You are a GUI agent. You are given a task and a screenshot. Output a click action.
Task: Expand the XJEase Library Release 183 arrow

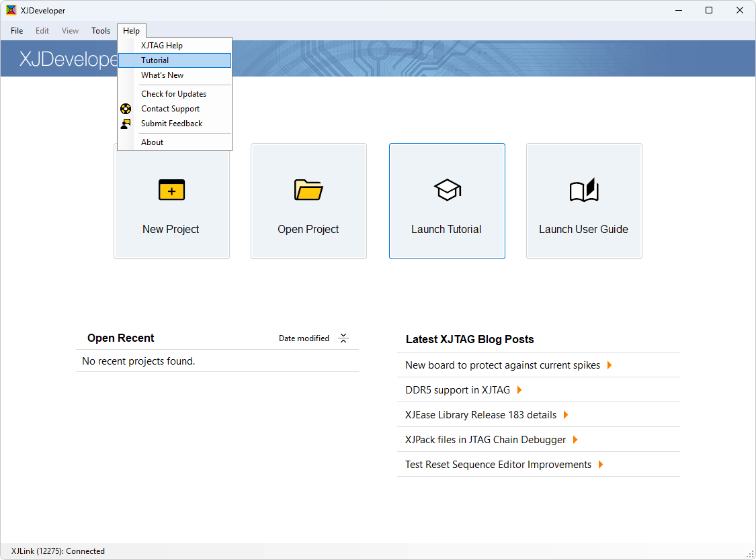pos(566,415)
